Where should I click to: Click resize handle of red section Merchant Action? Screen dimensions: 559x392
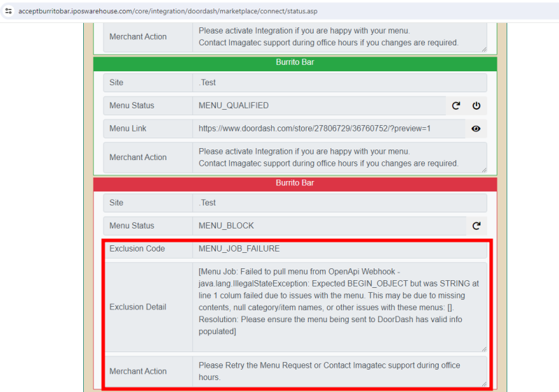[x=484, y=383]
